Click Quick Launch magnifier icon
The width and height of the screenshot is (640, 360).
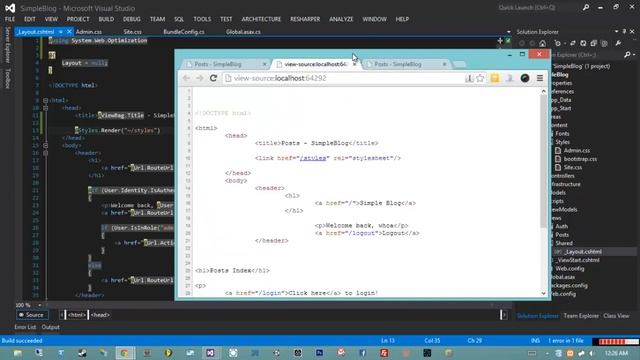click(586, 7)
